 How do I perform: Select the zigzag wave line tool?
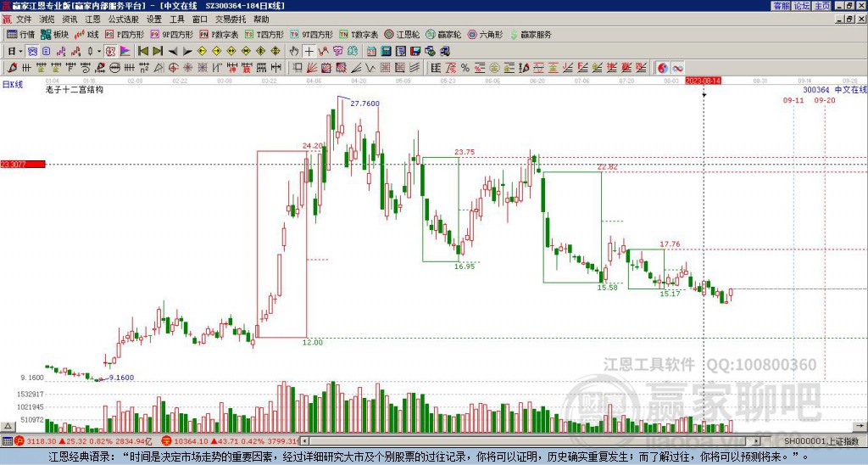[370, 68]
